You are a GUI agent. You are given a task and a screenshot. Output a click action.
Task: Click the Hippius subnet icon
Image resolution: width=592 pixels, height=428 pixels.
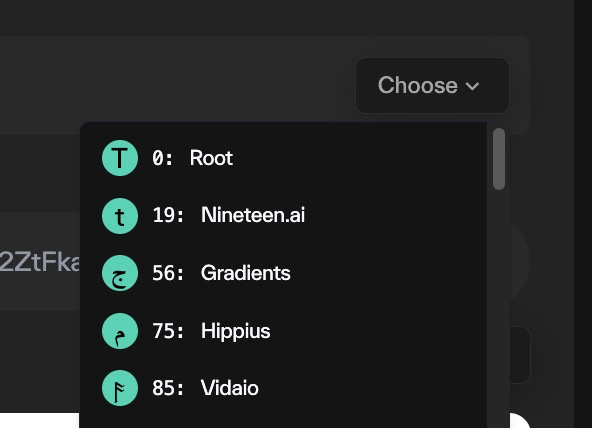coord(120,331)
